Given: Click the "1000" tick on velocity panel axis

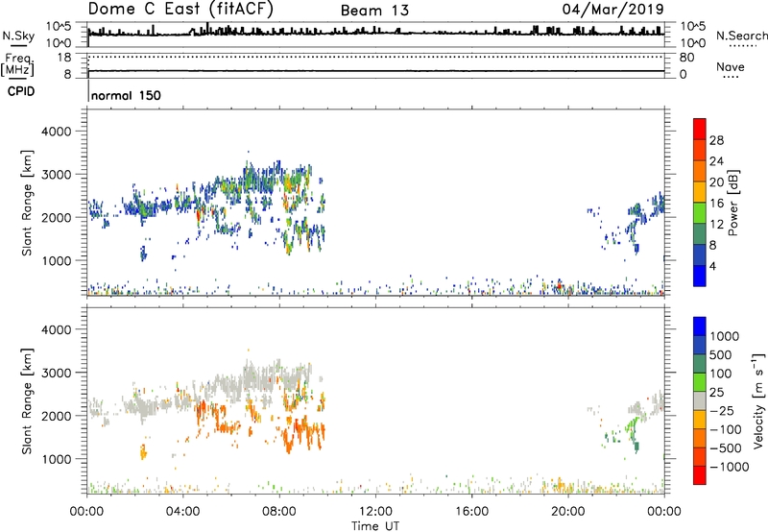Looking at the screenshot, I should (56, 459).
